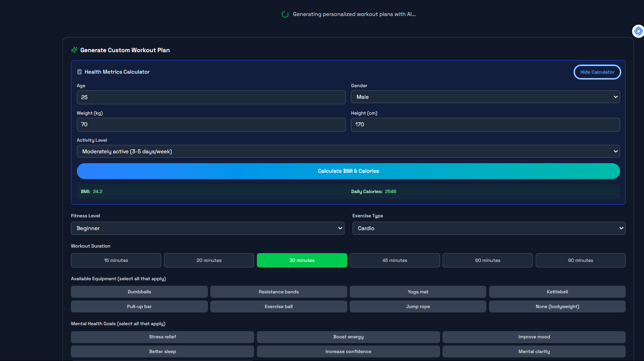Select 90 minutes workout duration
The image size is (644, 361).
click(581, 260)
